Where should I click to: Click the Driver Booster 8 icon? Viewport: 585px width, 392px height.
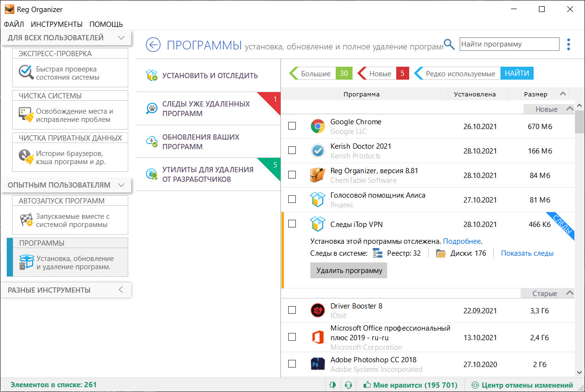317,310
